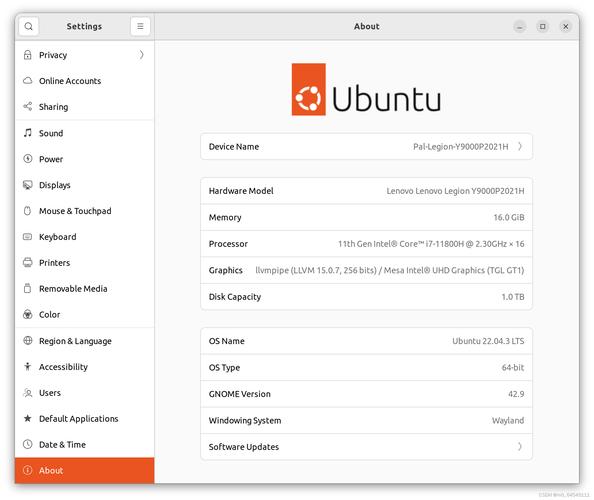Open Displays settings

84,185
